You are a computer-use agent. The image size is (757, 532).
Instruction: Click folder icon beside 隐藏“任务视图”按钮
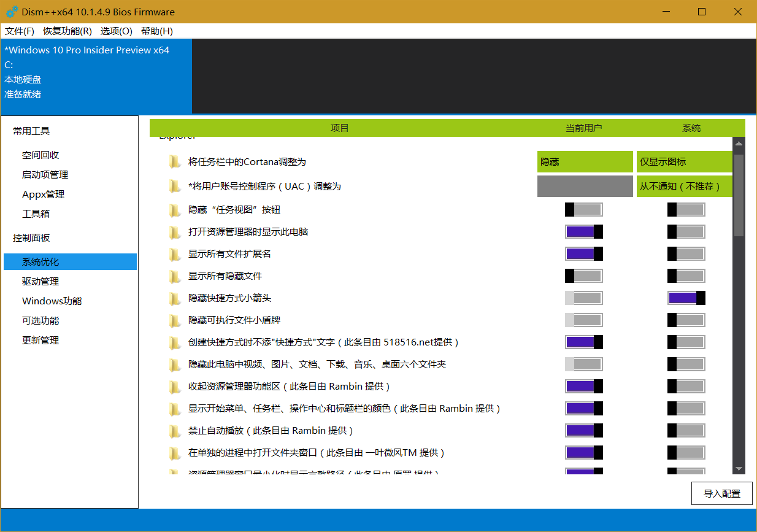click(175, 210)
